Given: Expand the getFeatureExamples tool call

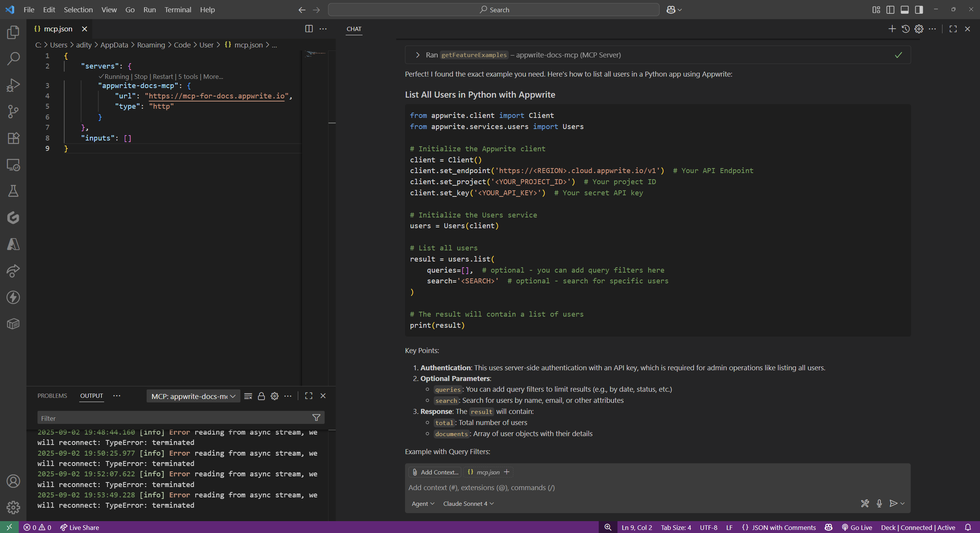Looking at the screenshot, I should tap(418, 55).
